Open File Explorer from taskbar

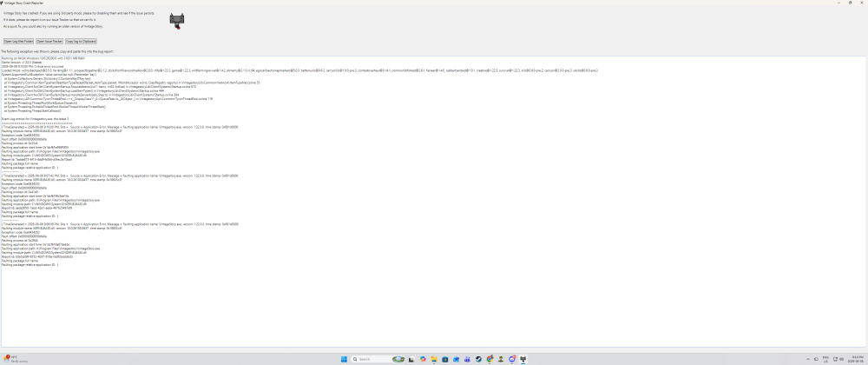(x=434, y=359)
